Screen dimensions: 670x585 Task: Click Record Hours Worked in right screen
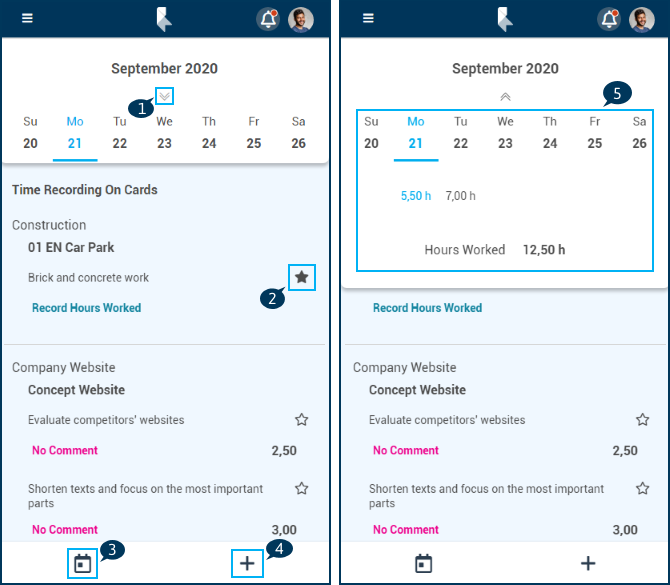(427, 308)
